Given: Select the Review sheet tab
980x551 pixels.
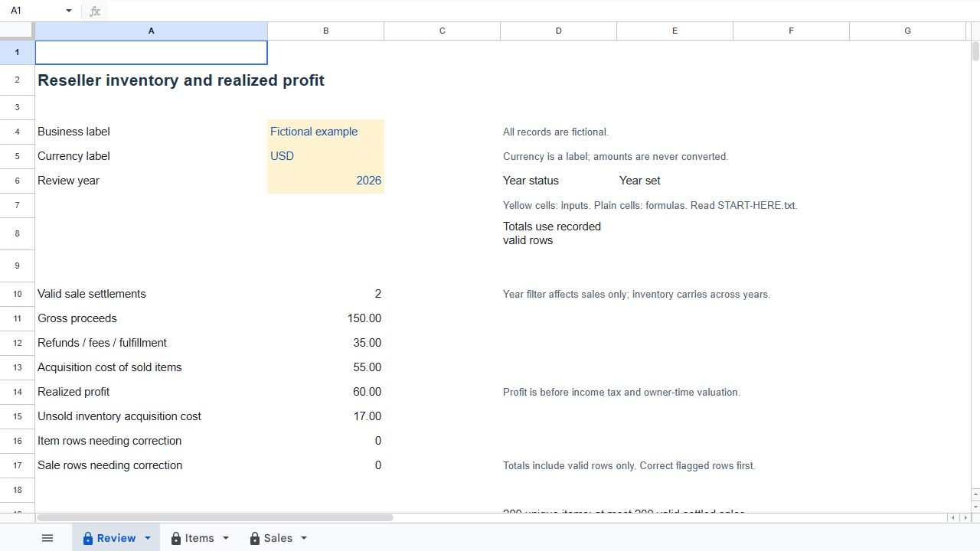Looking at the screenshot, I should pos(116,538).
